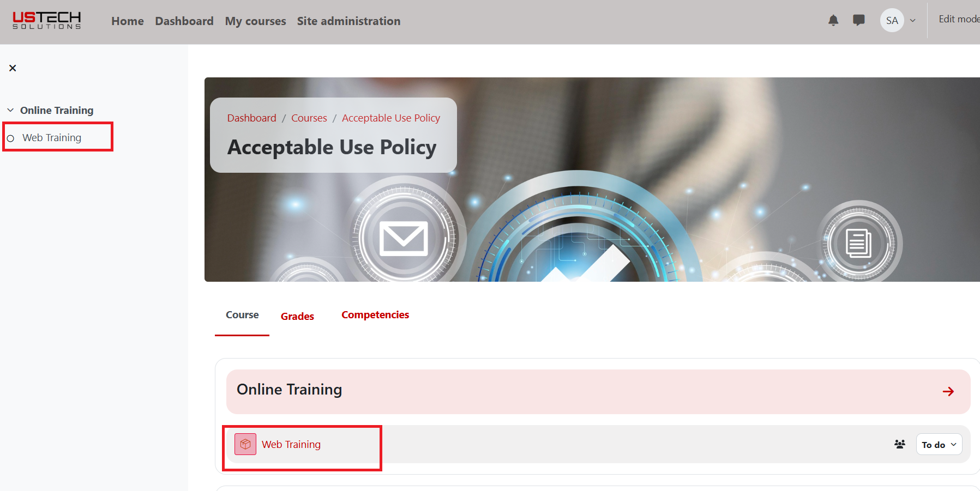
Task: Open Site administration menu item
Action: coord(349,21)
